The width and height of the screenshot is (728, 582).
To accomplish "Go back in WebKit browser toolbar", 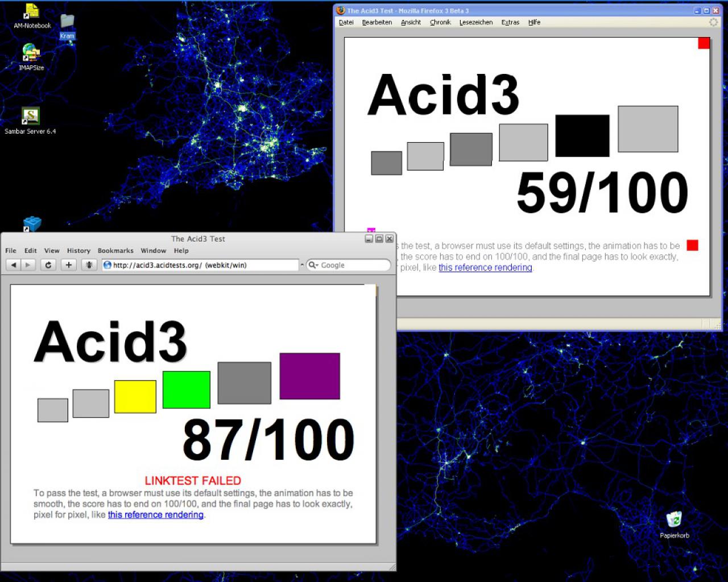I will click(14, 265).
